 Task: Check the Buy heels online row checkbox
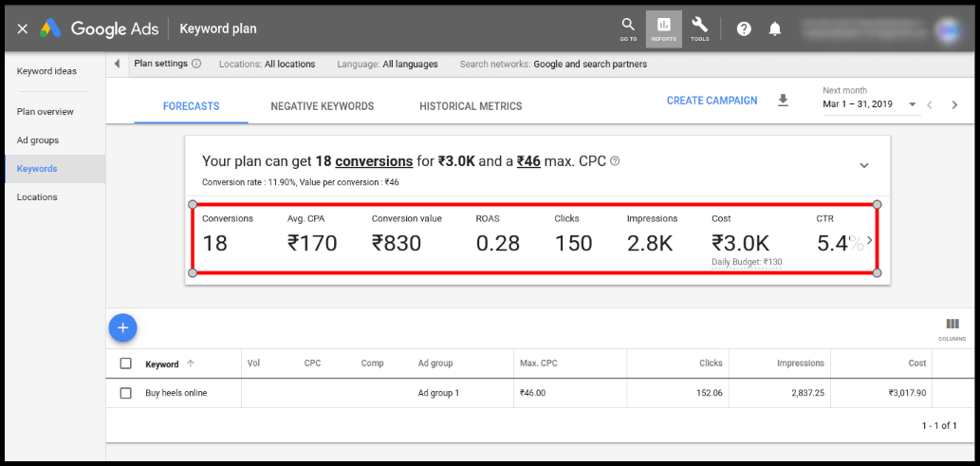pyautogui.click(x=125, y=394)
